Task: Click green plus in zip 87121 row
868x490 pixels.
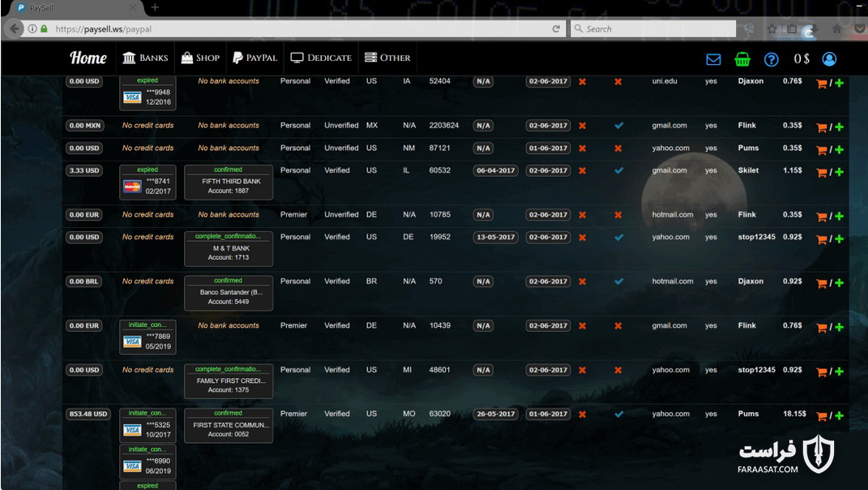Action: click(x=839, y=150)
